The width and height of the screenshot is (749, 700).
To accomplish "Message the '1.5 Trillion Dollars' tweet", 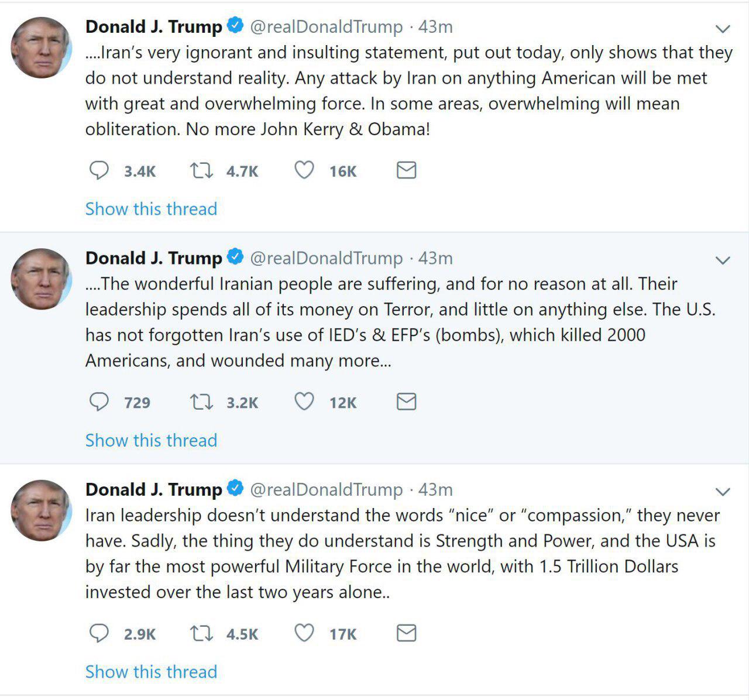I will point(406,633).
